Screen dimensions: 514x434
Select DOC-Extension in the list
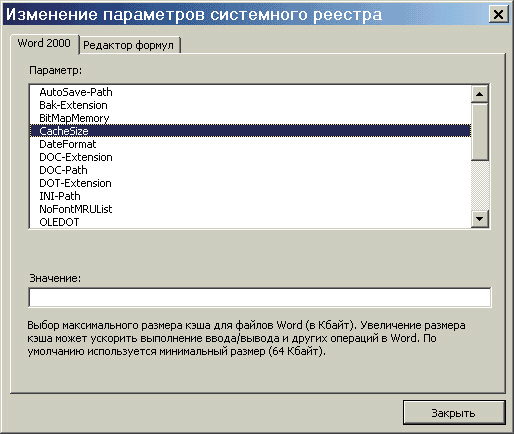pyautogui.click(x=250, y=157)
